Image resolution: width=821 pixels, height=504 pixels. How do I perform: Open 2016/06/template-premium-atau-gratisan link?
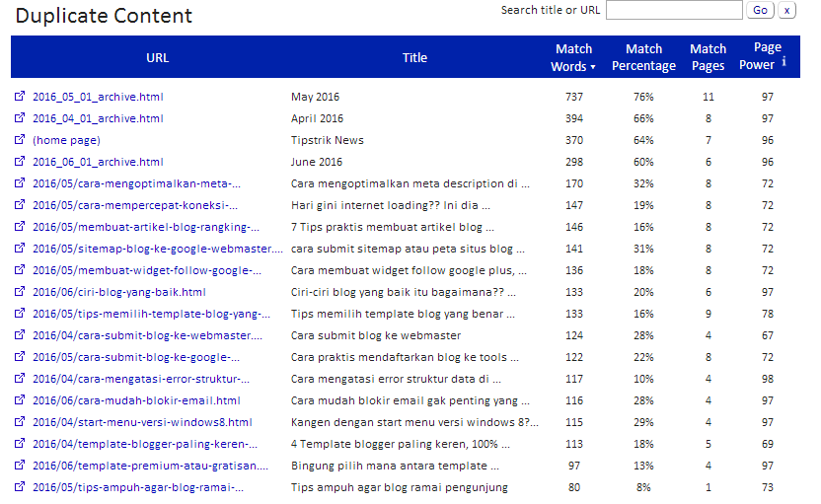150,466
